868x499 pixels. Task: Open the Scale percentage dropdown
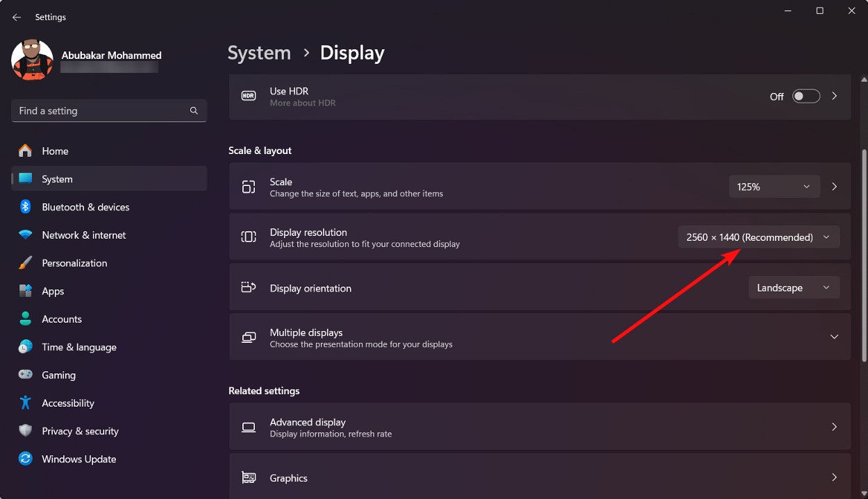pos(774,186)
